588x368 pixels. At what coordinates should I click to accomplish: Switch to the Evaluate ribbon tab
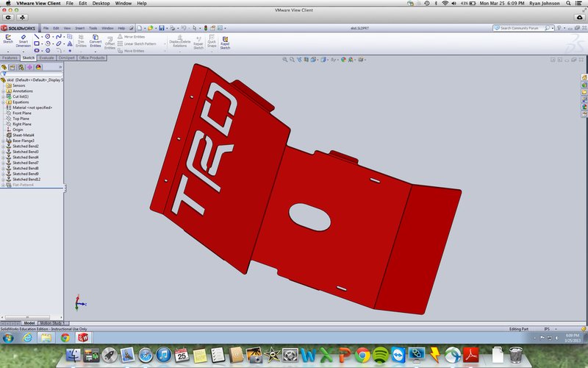click(46, 58)
